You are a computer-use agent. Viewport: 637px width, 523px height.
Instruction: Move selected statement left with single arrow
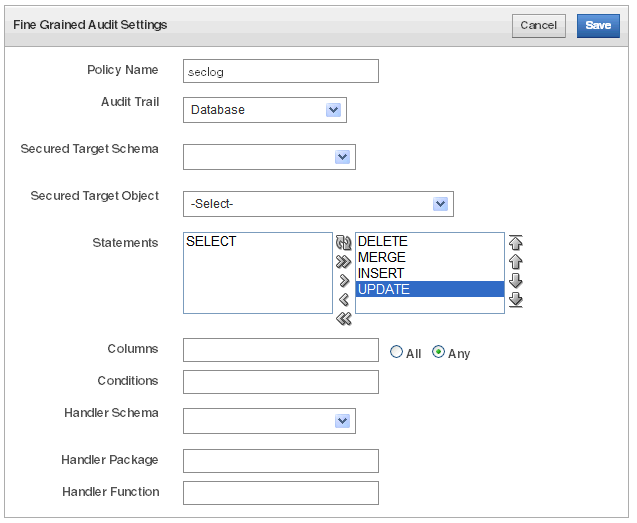(x=344, y=299)
